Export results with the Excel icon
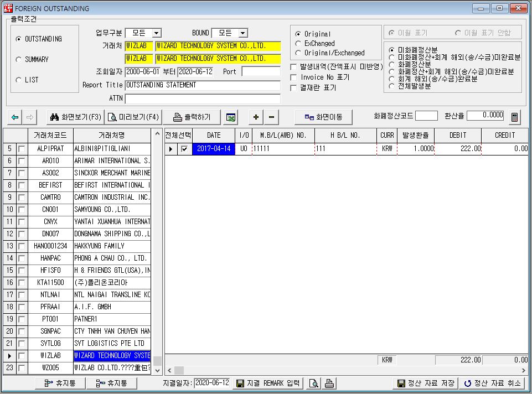This screenshot has height=394, width=532. coord(231,117)
